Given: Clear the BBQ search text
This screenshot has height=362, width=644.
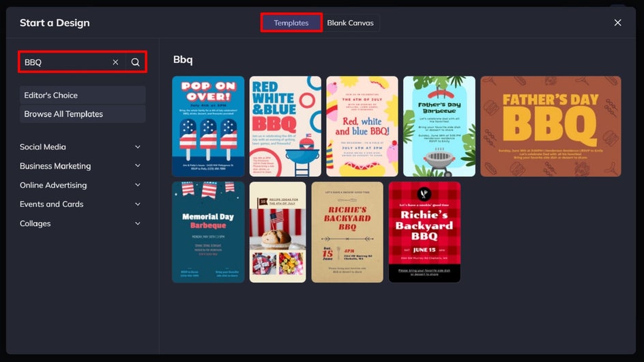Looking at the screenshot, I should pos(115,62).
